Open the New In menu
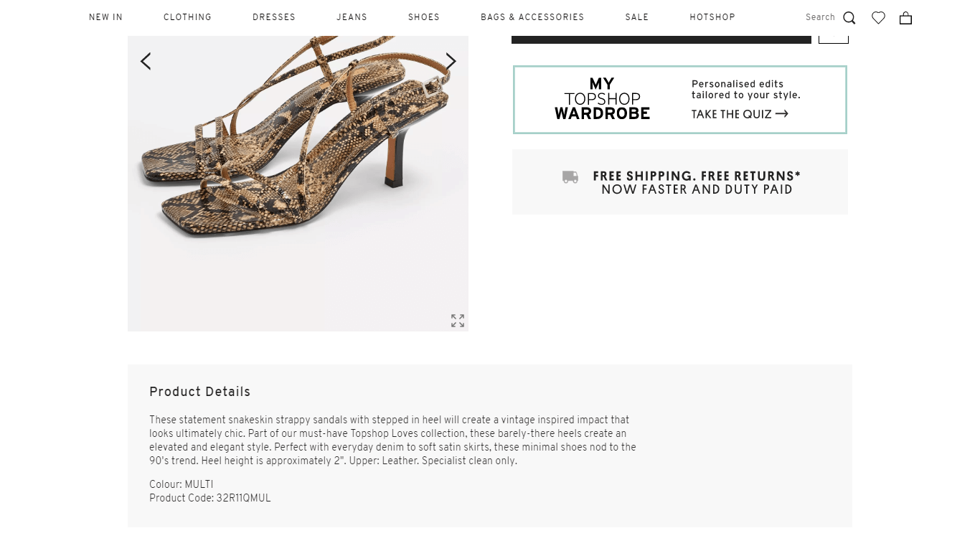This screenshot has width=980, height=551. [x=106, y=17]
